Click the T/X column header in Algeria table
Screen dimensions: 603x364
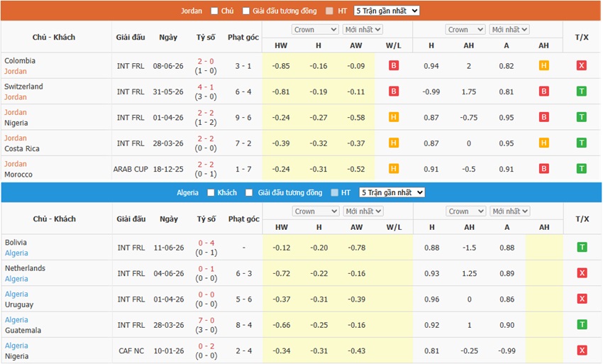pos(582,219)
